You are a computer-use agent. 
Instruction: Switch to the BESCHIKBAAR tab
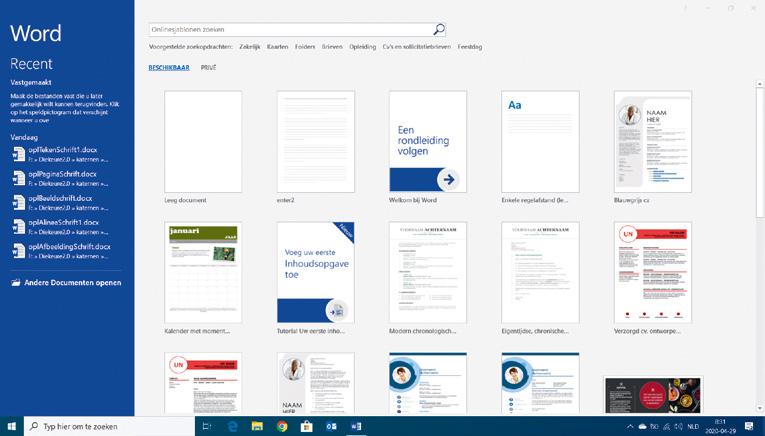[169, 68]
